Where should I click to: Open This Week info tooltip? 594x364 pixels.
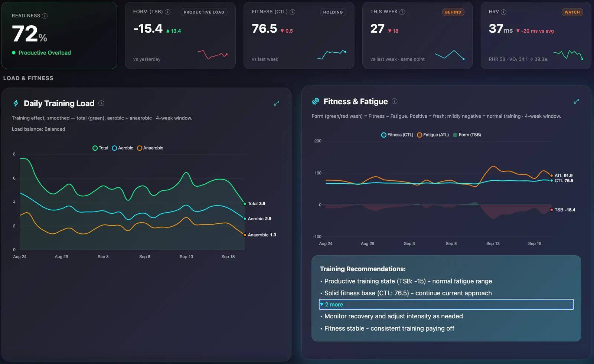(402, 12)
